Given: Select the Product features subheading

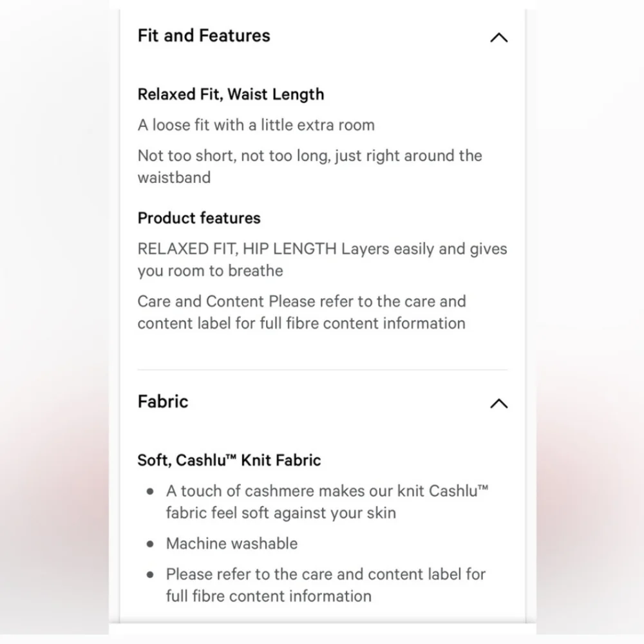Looking at the screenshot, I should click(x=199, y=218).
